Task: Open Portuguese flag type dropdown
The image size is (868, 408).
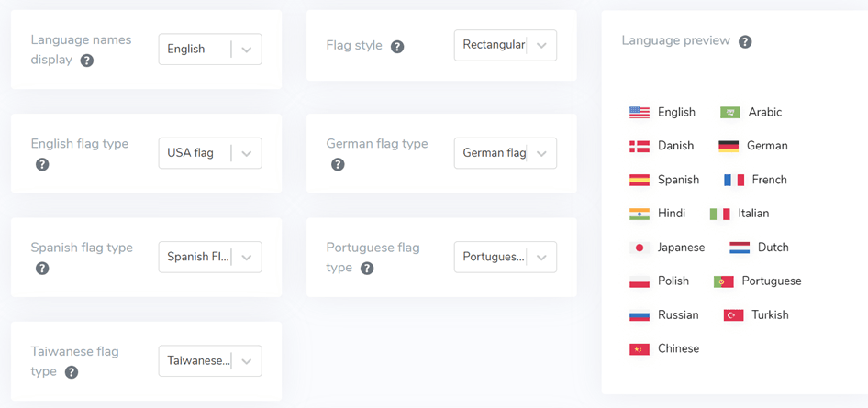Action: point(506,257)
